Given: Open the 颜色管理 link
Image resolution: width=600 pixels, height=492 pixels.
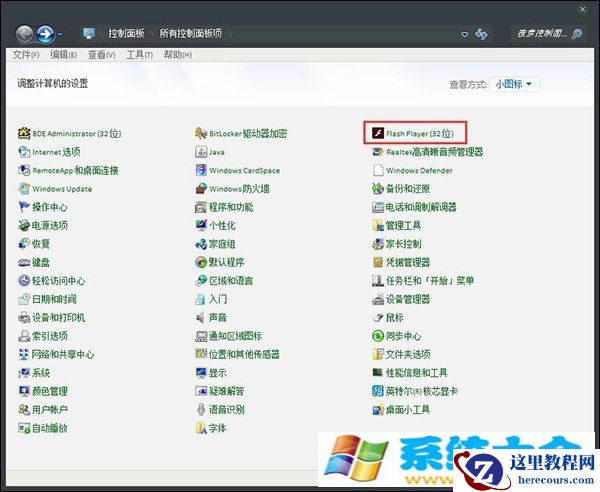Looking at the screenshot, I should (x=50, y=391).
